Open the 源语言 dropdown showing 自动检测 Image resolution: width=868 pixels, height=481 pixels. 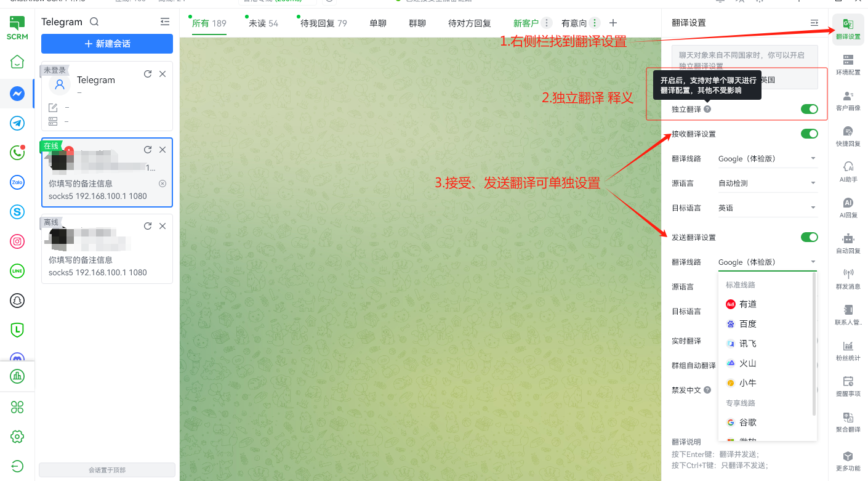pos(767,184)
